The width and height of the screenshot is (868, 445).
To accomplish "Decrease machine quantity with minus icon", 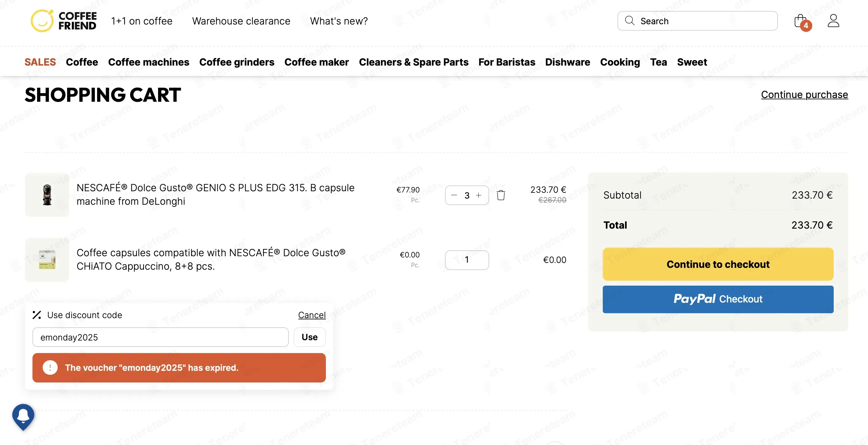I will click(x=454, y=195).
